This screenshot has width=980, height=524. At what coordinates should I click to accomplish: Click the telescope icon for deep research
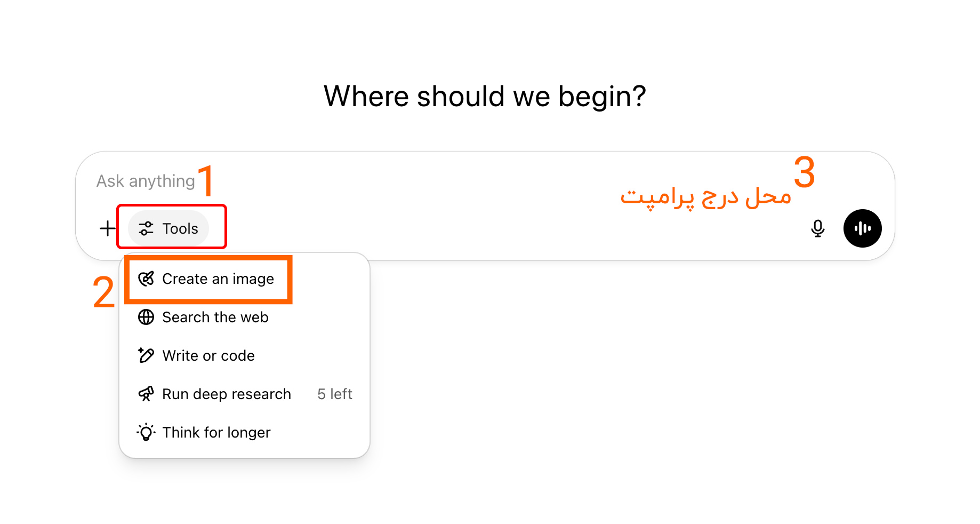tap(146, 394)
